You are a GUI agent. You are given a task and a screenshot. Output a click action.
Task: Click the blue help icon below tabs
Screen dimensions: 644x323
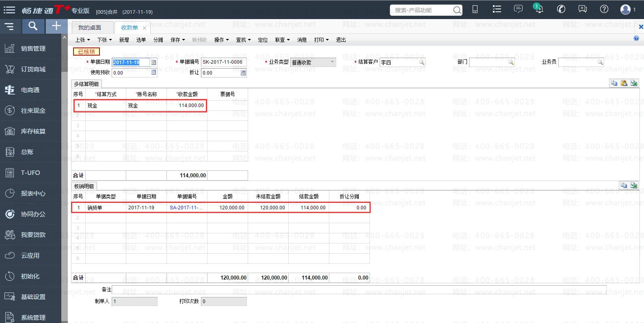(636, 38)
